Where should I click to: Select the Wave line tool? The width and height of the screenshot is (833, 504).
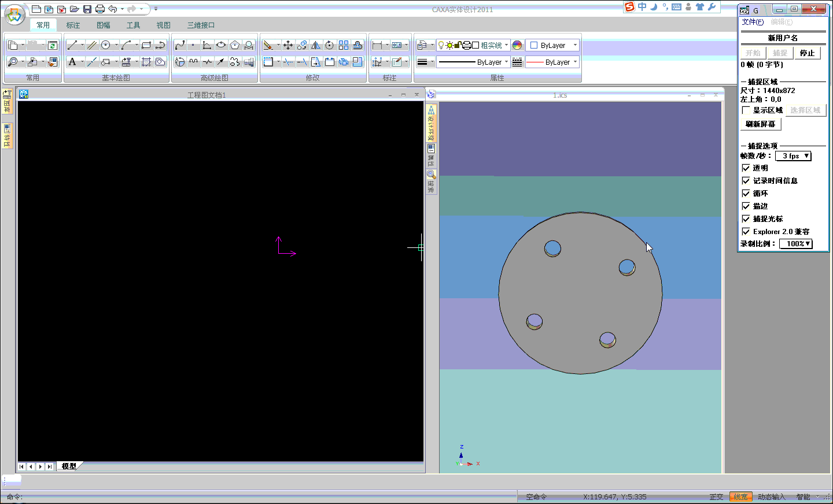click(194, 62)
